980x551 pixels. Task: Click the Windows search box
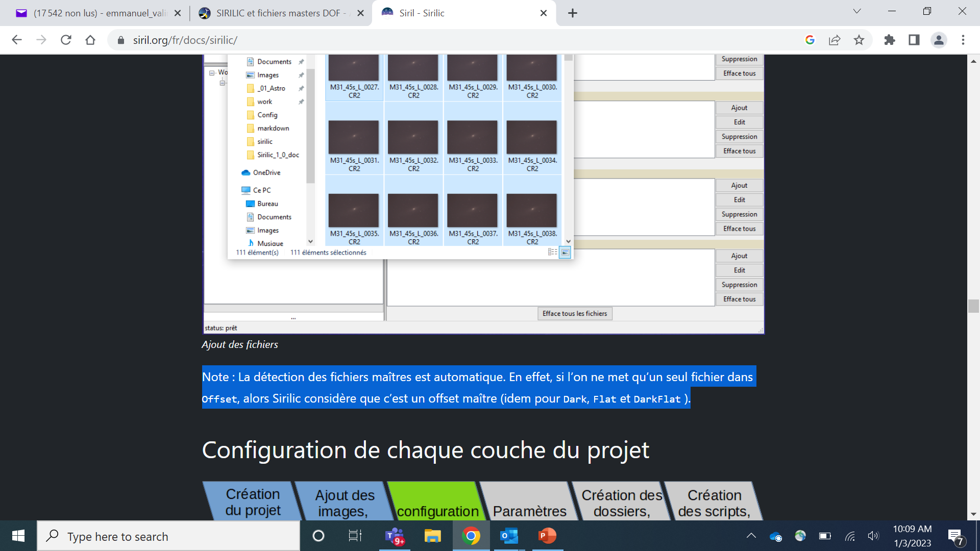pyautogui.click(x=168, y=536)
